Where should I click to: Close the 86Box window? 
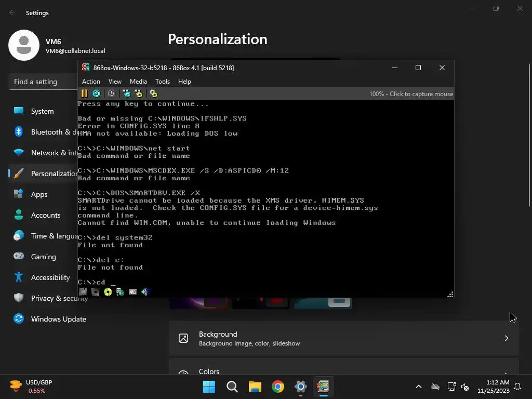coord(442,68)
